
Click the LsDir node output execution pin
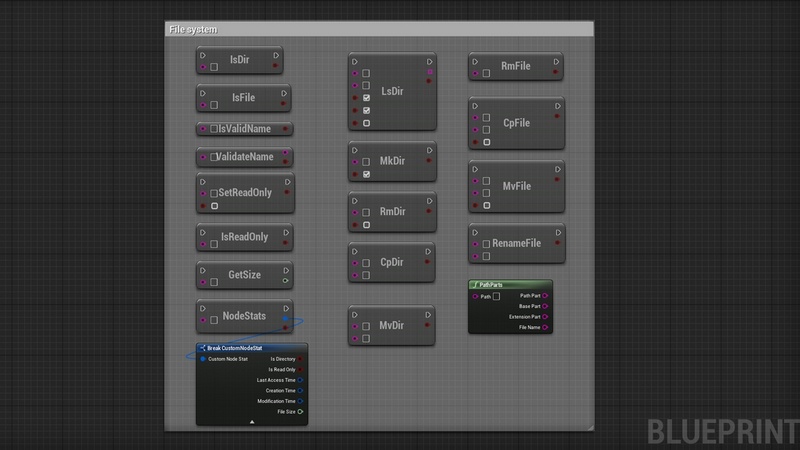click(430, 61)
